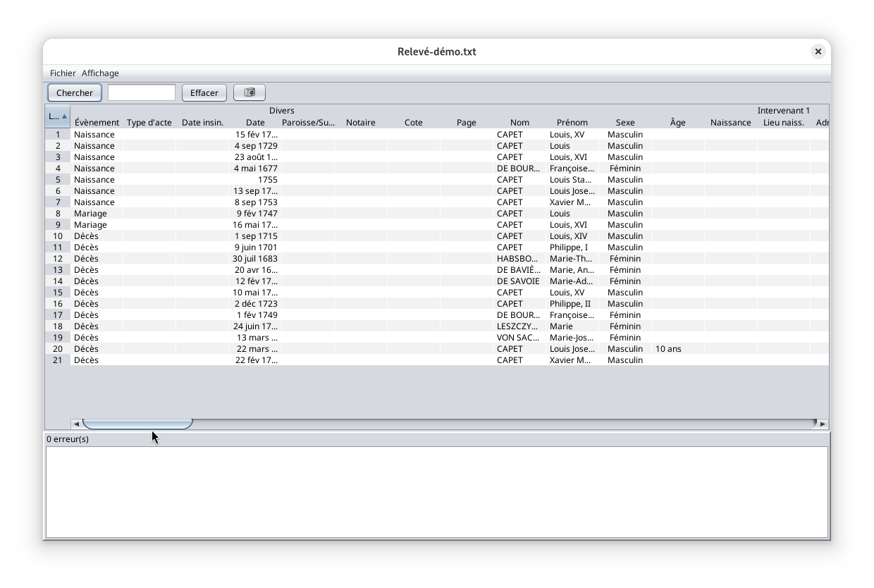Image resolution: width=874 pixels, height=588 pixels.
Task: Click the Intervenant 1 group header
Action: pyautogui.click(x=784, y=111)
